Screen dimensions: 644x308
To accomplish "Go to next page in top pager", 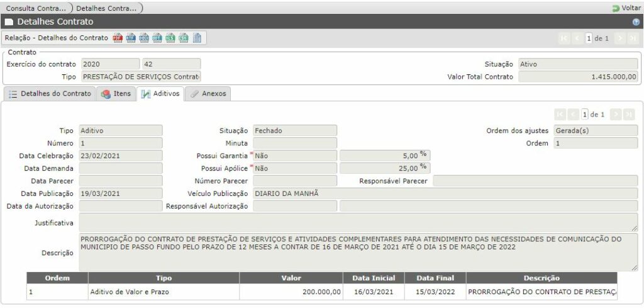I will pos(619,38).
